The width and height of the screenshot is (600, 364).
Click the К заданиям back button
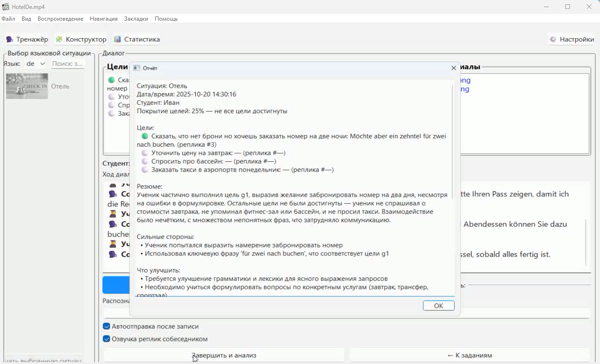[x=469, y=355]
